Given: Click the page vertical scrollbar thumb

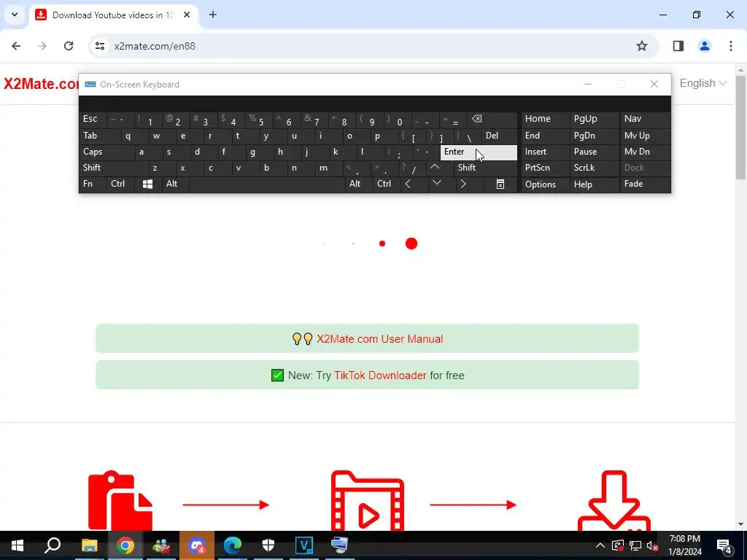Looking at the screenshot, I should click(x=741, y=127).
